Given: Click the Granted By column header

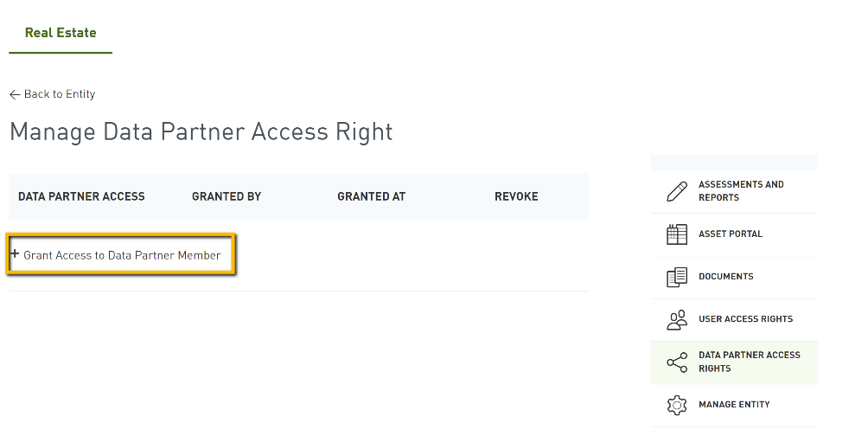Looking at the screenshot, I should (227, 196).
